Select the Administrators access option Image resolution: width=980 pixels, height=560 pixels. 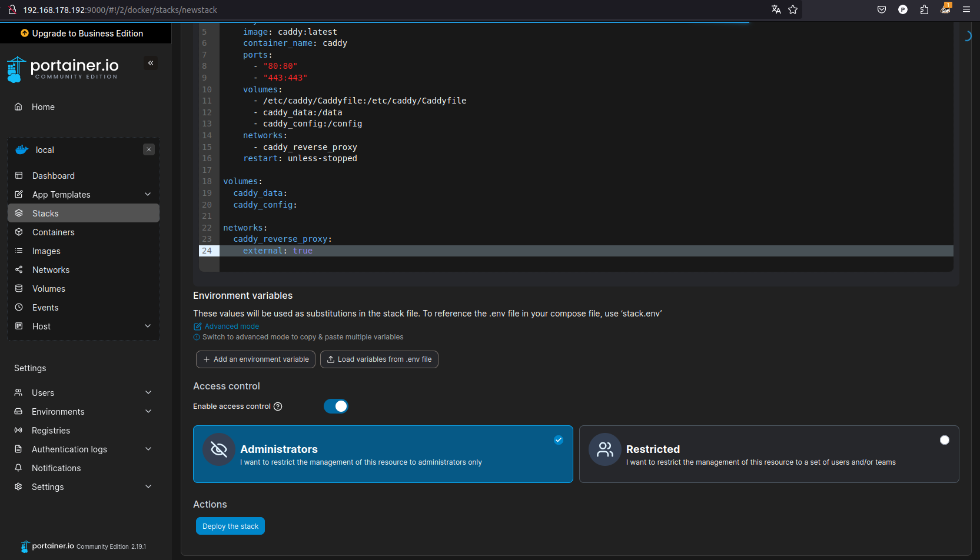click(x=383, y=454)
